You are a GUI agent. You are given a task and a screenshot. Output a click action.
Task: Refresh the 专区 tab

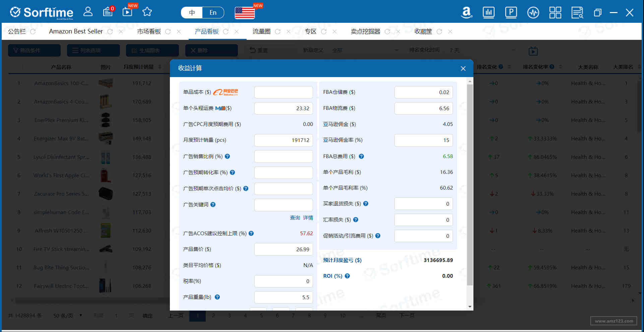[324, 31]
